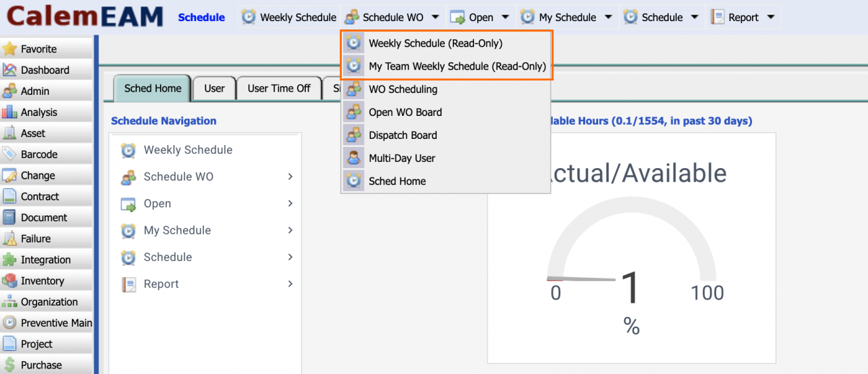The image size is (868, 374).
Task: Click the Favorite star icon in sidebar
Action: click(x=9, y=49)
